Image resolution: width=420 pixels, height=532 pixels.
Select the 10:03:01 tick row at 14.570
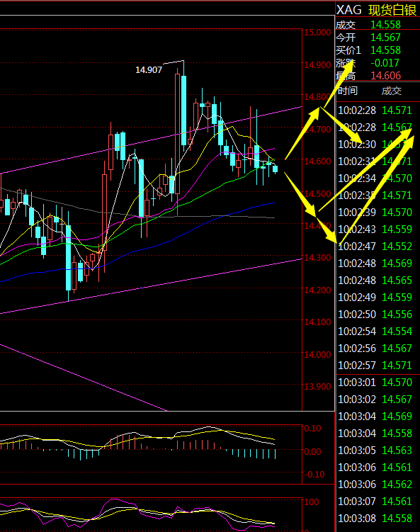click(x=375, y=383)
